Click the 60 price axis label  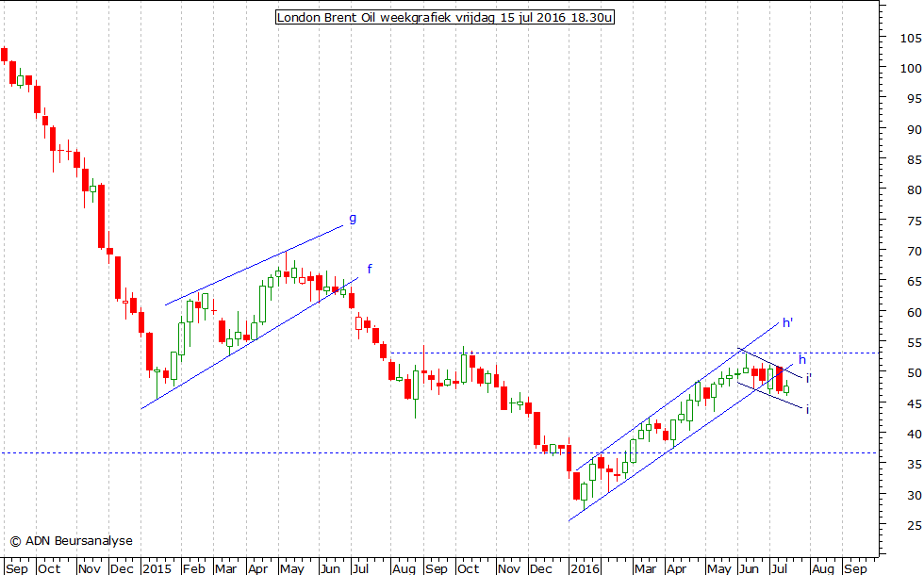point(914,312)
